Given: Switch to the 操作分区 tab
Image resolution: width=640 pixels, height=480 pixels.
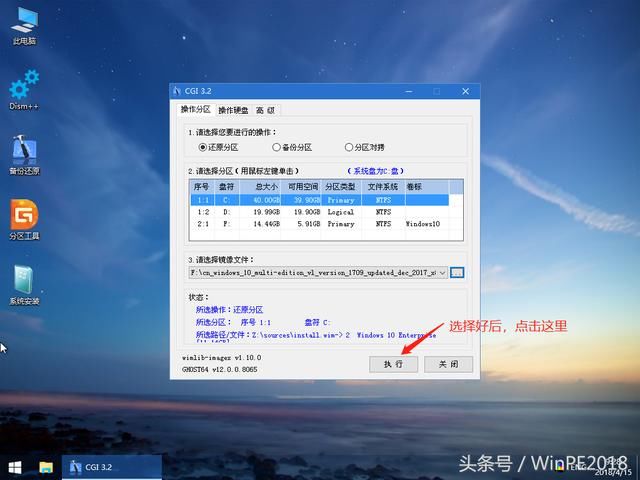Looking at the screenshot, I should click(196, 109).
